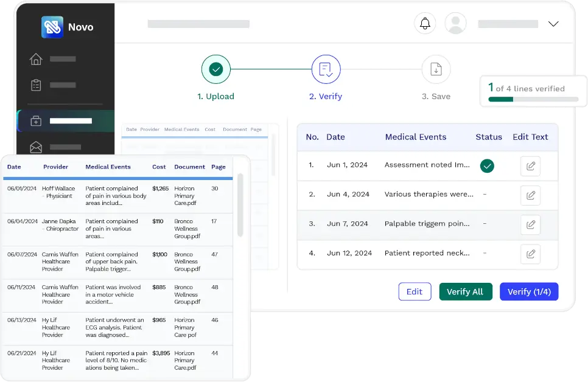The image size is (588, 382).
Task: Edit text for Jun 4, 2024 row
Action: (530, 195)
